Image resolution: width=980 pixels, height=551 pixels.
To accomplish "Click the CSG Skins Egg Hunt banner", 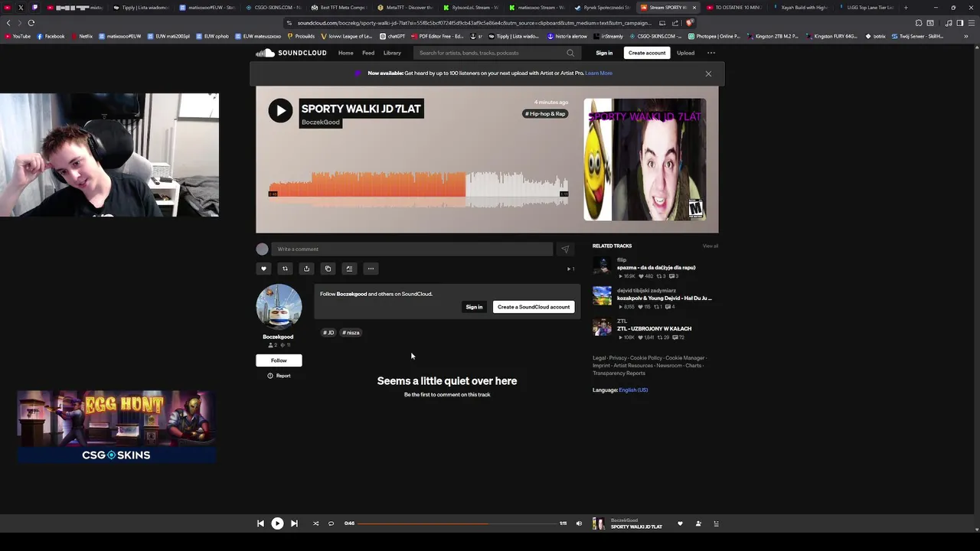I will click(116, 427).
